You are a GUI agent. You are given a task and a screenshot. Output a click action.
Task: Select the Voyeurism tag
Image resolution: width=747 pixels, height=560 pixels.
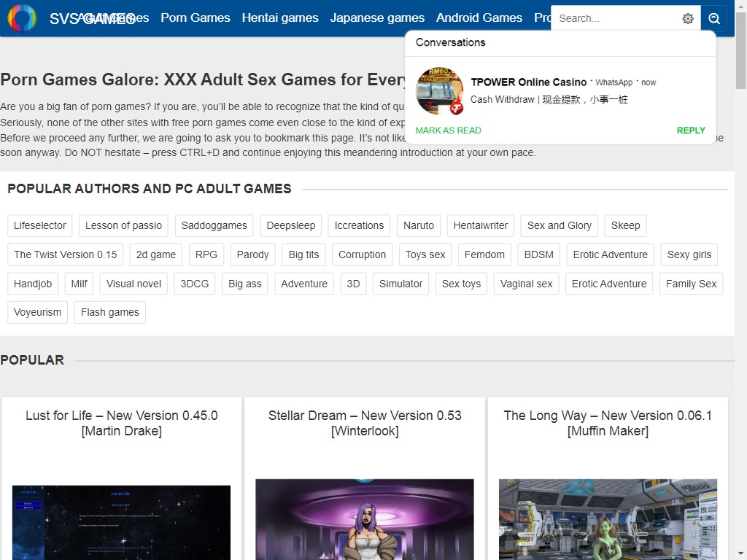pos(38,312)
